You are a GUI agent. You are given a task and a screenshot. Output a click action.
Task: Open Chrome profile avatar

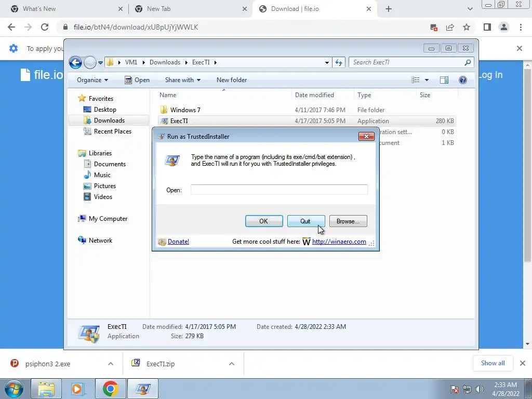coord(504,27)
